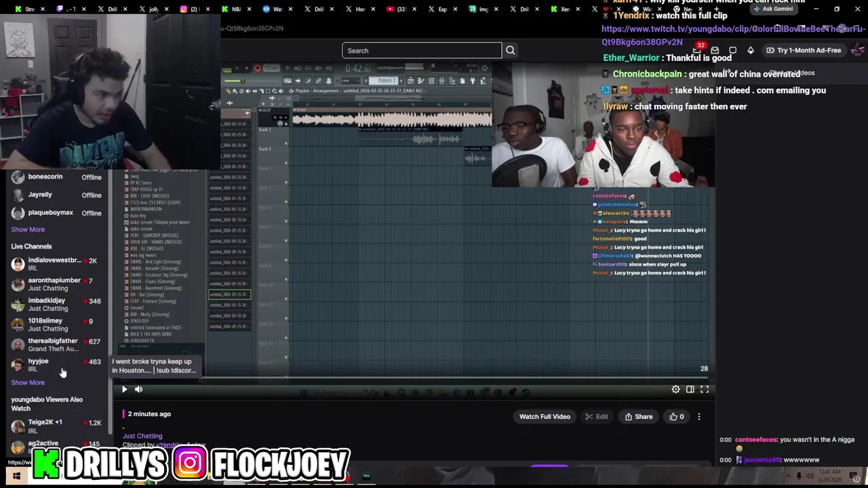
Task: Click bonescorin avatar thumbnail
Action: pyautogui.click(x=18, y=177)
